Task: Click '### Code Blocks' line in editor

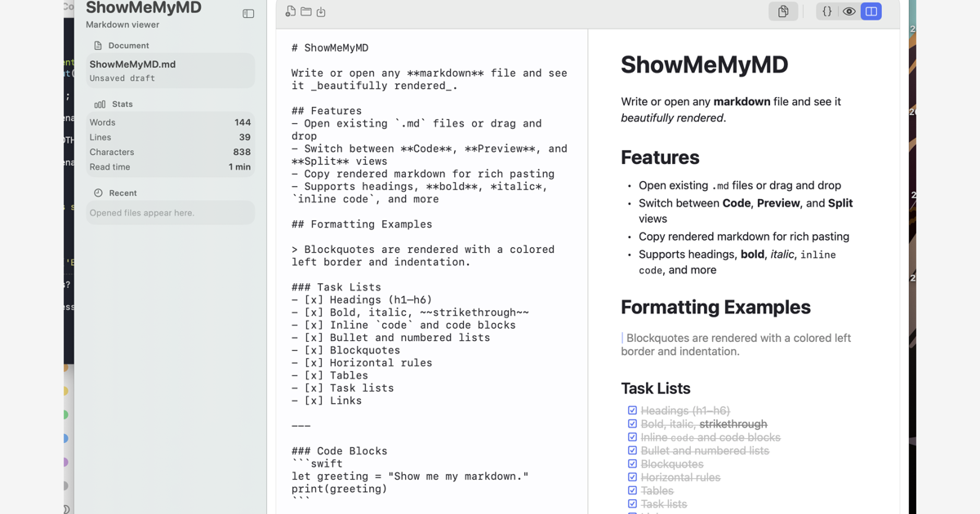Action: [x=340, y=451]
